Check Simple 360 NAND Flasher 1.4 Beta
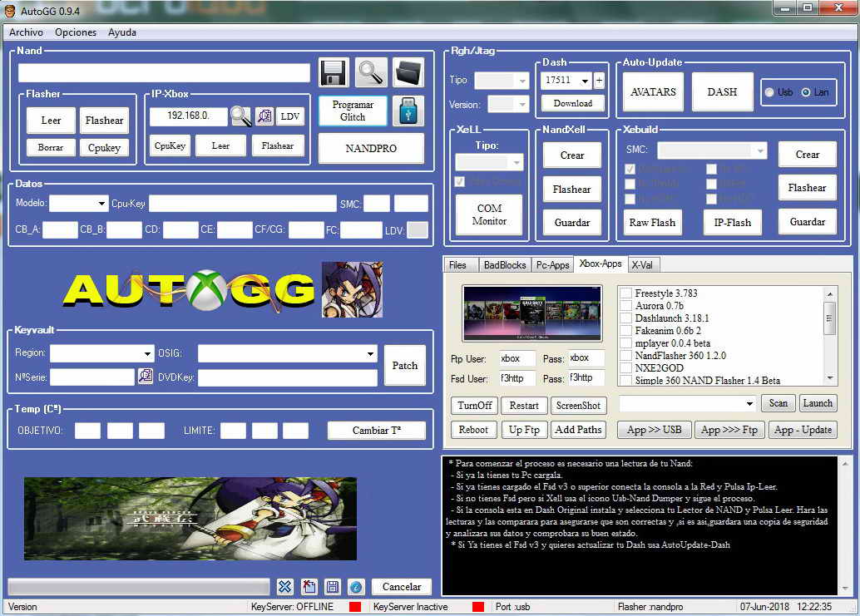 click(x=625, y=381)
